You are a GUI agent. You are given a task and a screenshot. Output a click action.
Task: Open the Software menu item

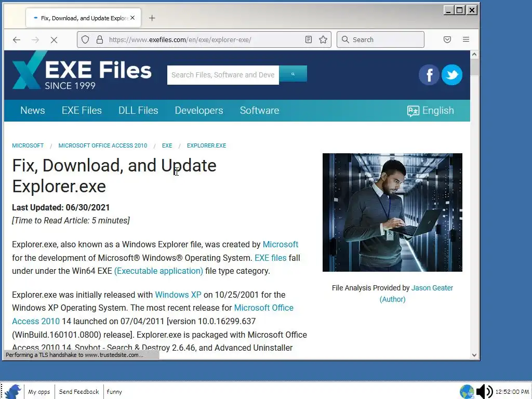[x=260, y=111]
